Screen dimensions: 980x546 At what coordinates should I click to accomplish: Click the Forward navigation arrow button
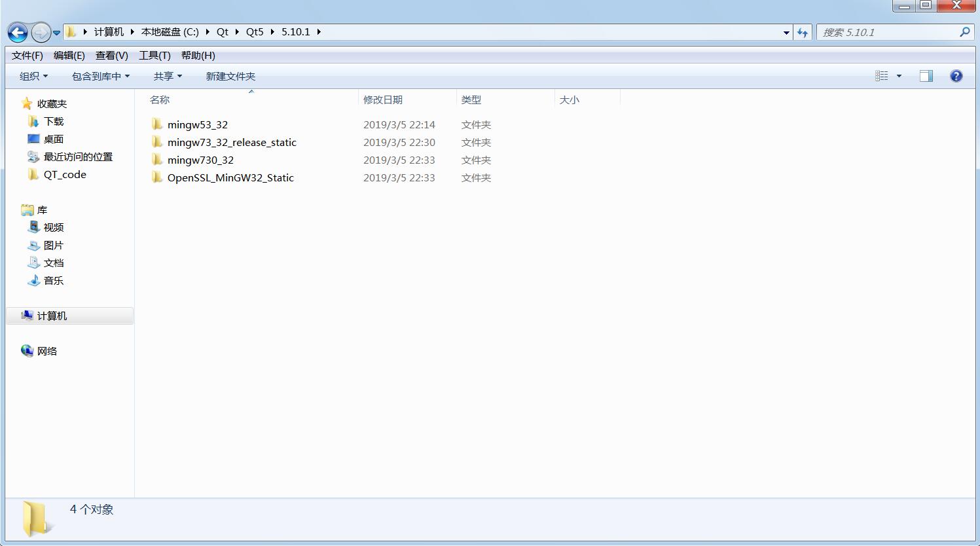pyautogui.click(x=41, y=32)
